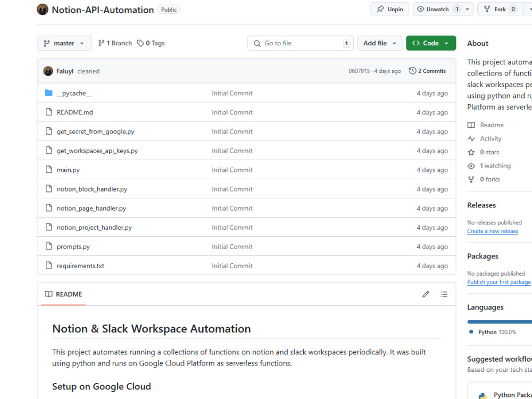Open the README outline list icon
This screenshot has height=399, width=532.
pyautogui.click(x=444, y=294)
